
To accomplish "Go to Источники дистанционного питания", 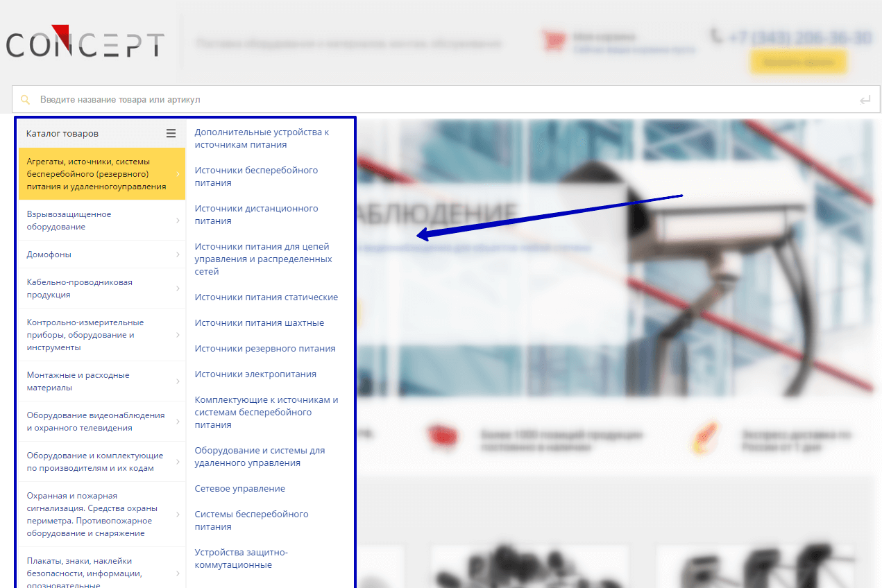I will (256, 215).
